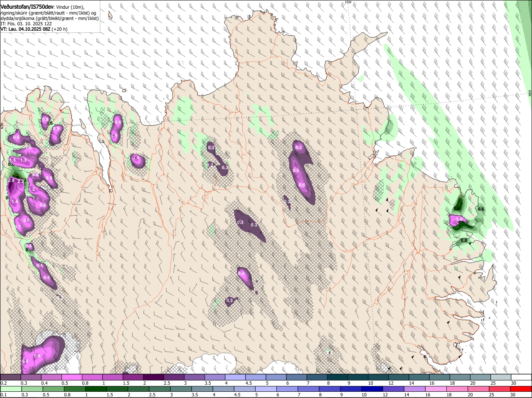Click the 'IT: Fös. 03. 10. 2025 12Z' line
The height and width of the screenshot is (398, 532).
26,24
